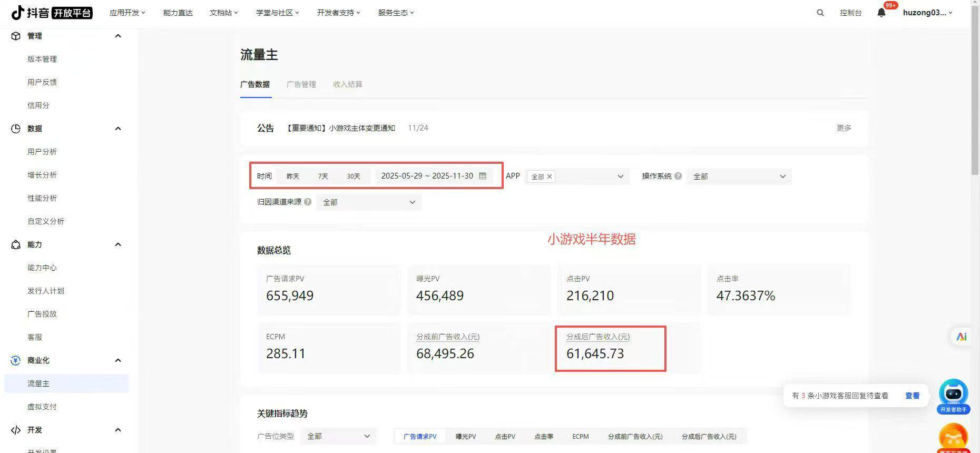
Task: Select the 30天 time range option
Action: 354,176
